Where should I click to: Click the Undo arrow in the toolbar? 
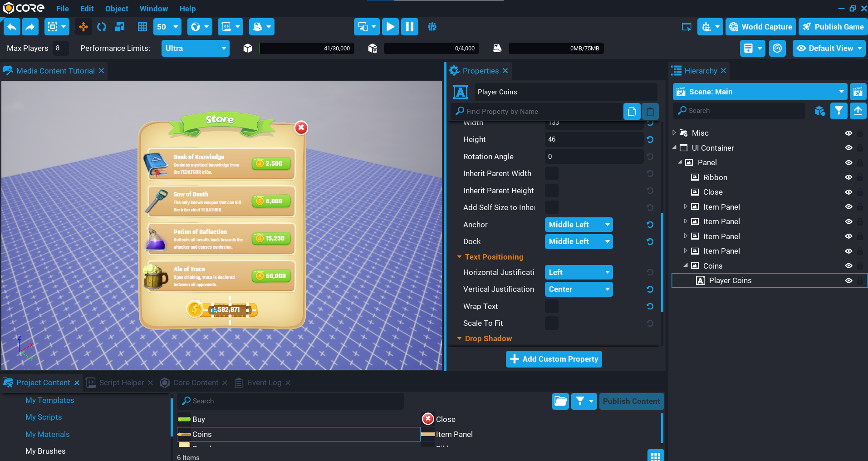pos(12,27)
